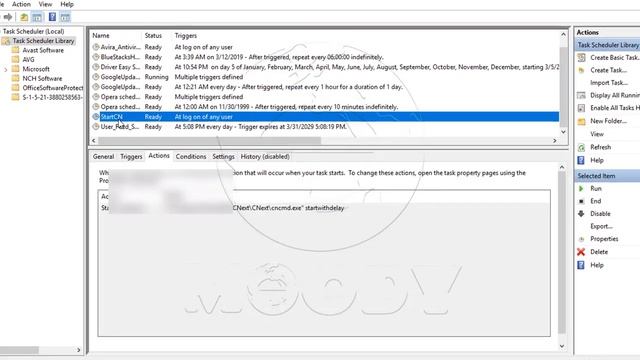Select Task Scheduler (Local) root node

point(33,31)
